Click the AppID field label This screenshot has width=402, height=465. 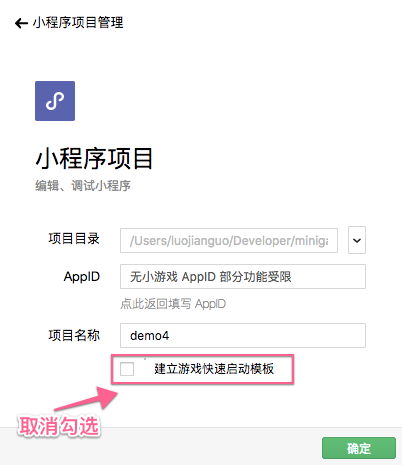click(82, 277)
